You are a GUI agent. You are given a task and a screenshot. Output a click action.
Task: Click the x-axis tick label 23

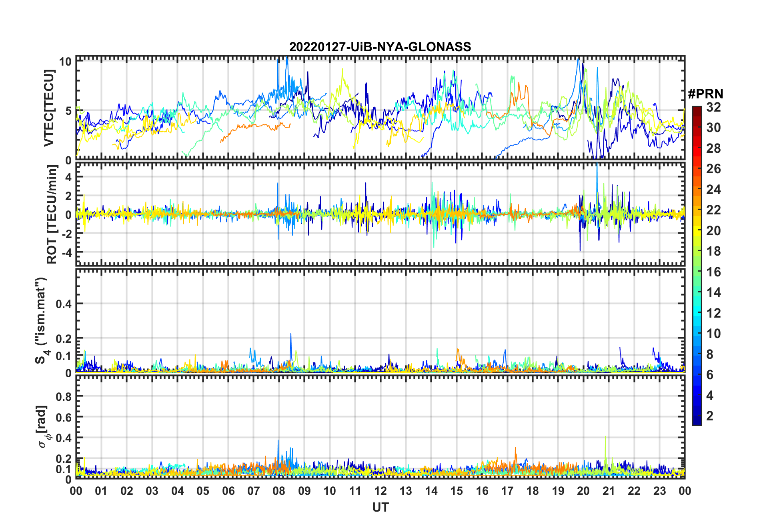659,491
